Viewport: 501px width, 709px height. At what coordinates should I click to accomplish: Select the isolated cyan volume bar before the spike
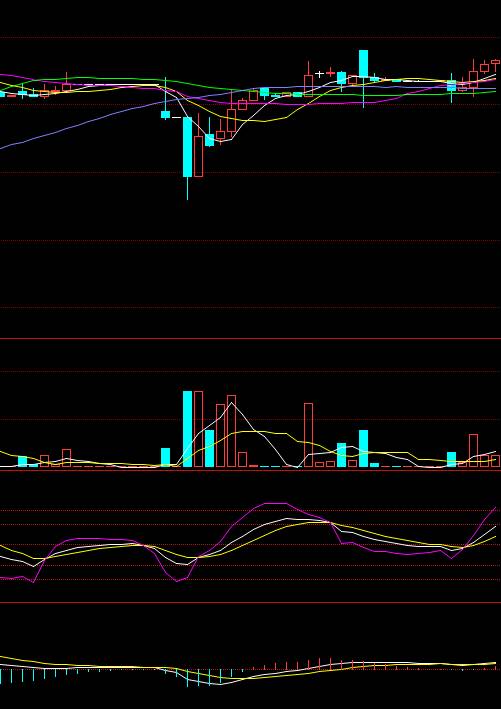[x=165, y=457]
